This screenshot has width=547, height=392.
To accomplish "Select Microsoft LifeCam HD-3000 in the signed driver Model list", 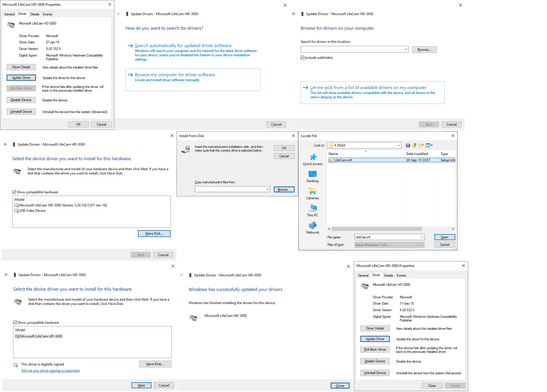I will (x=41, y=336).
